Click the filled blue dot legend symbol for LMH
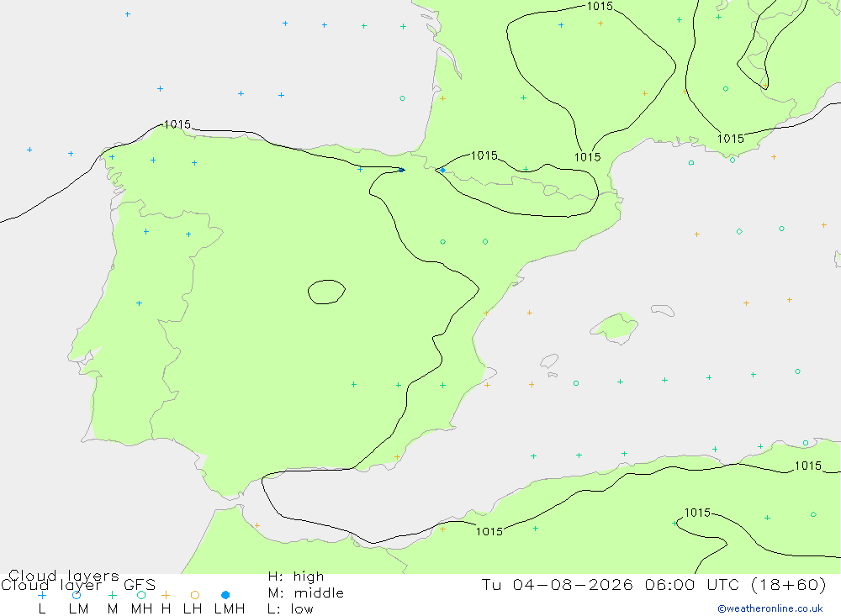The image size is (841, 616). (x=225, y=595)
